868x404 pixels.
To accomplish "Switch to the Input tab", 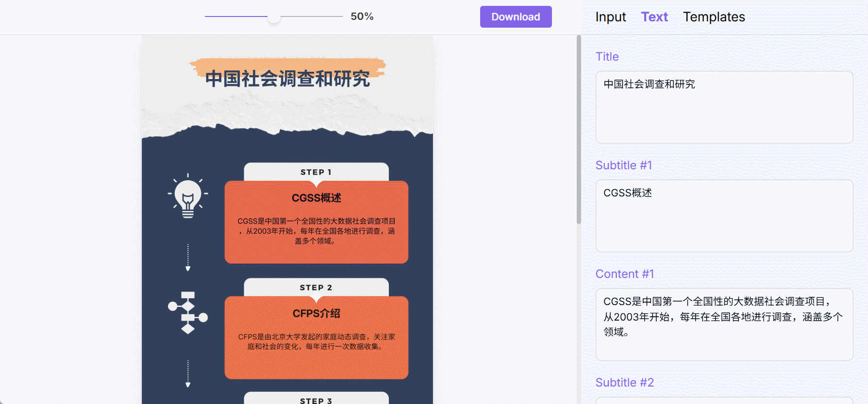I will click(610, 17).
